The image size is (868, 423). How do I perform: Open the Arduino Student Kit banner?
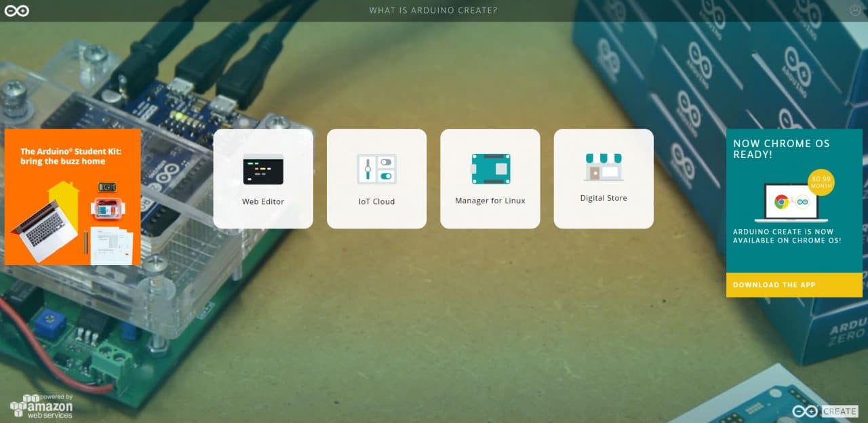[x=73, y=197]
